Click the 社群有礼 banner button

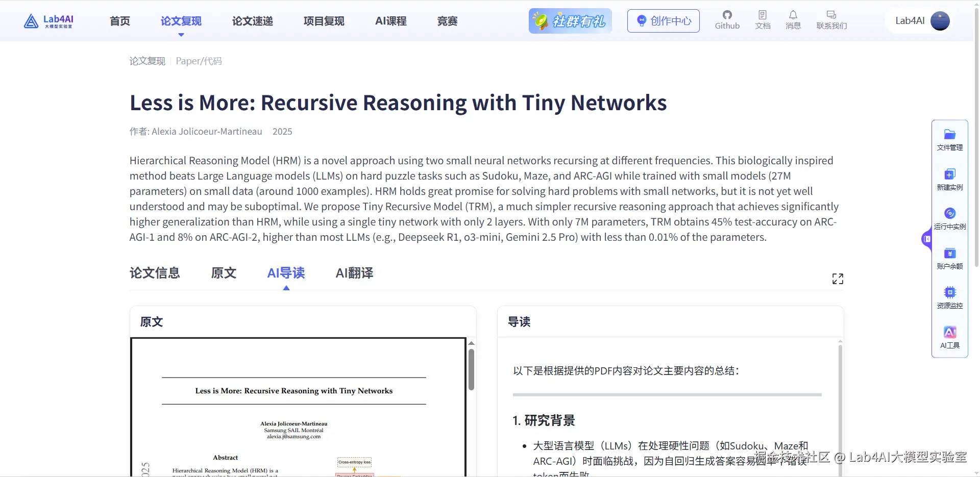pyautogui.click(x=570, y=21)
